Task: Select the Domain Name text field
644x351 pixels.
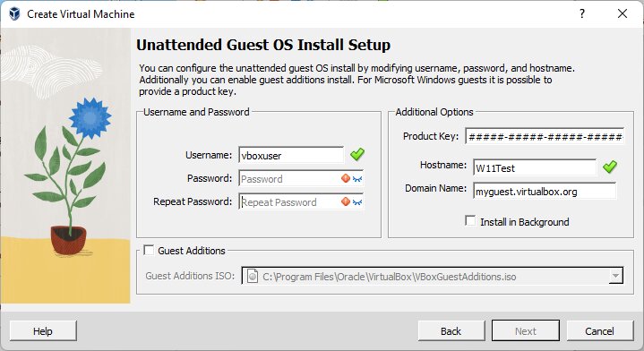Action: (545, 191)
